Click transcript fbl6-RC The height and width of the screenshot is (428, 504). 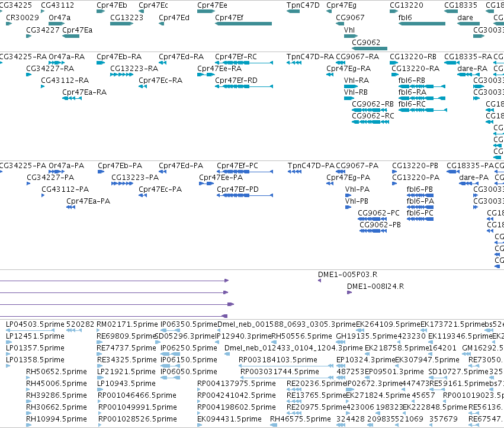click(x=412, y=104)
